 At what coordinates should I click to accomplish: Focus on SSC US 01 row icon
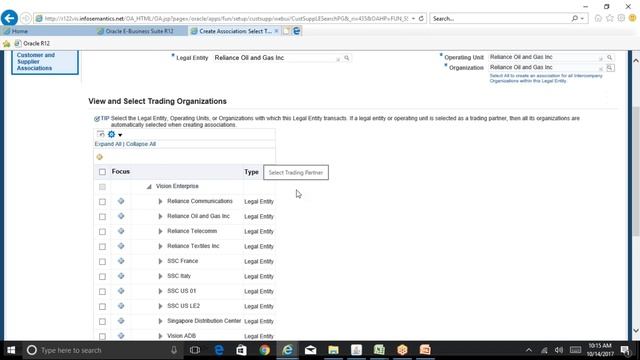coord(121,291)
